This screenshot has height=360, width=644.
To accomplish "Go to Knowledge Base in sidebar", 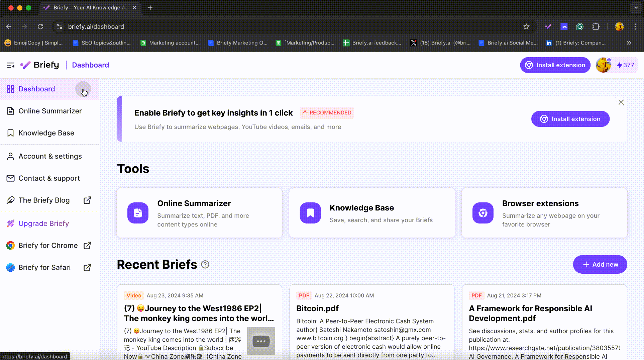I will [49, 133].
